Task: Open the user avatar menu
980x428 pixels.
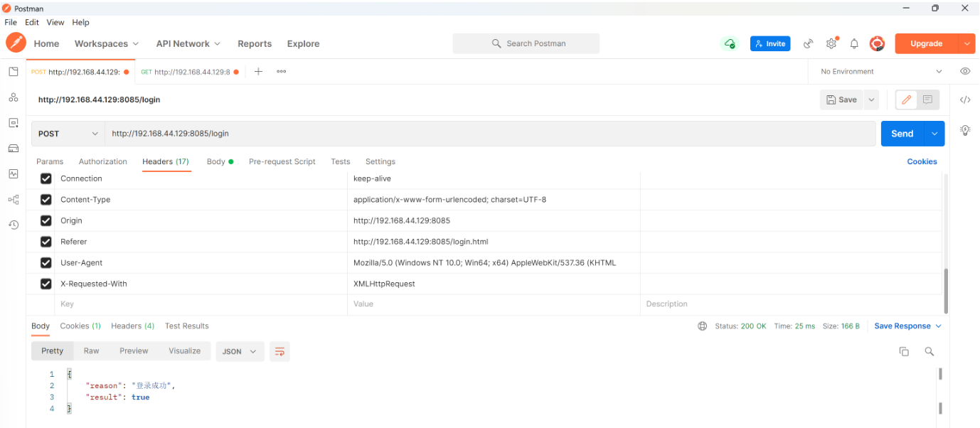Action: point(878,43)
